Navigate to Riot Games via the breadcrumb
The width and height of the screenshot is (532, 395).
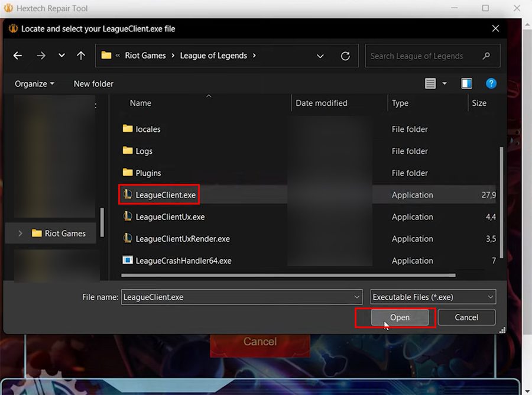point(144,56)
